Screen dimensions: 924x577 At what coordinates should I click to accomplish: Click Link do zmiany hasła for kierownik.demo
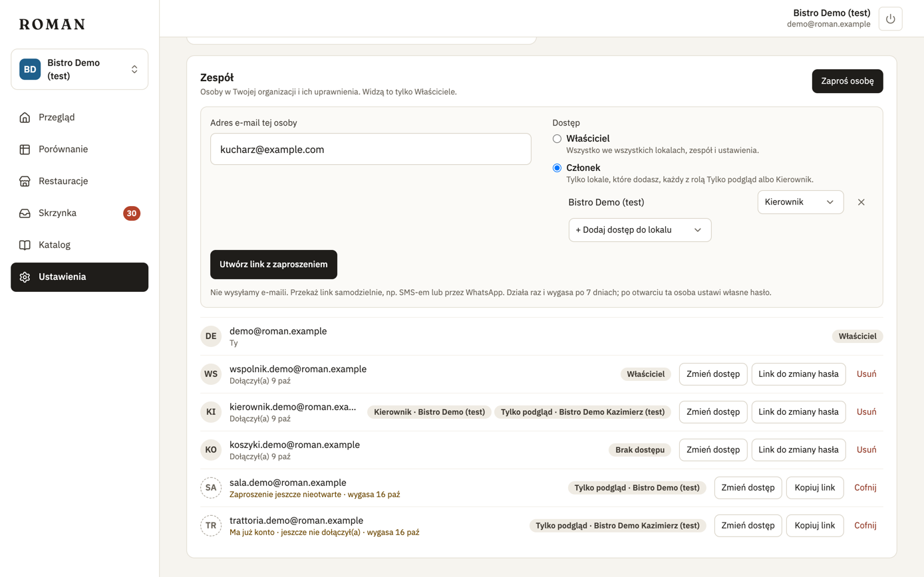799,412
